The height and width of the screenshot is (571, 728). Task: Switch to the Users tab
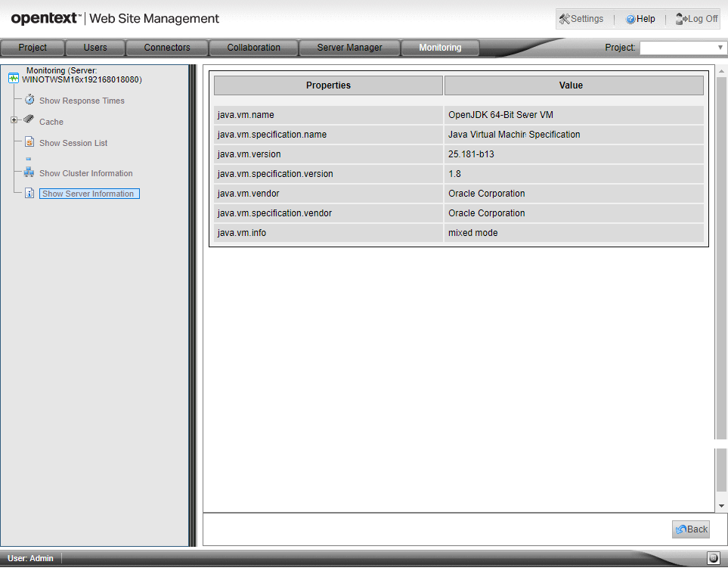click(x=95, y=48)
